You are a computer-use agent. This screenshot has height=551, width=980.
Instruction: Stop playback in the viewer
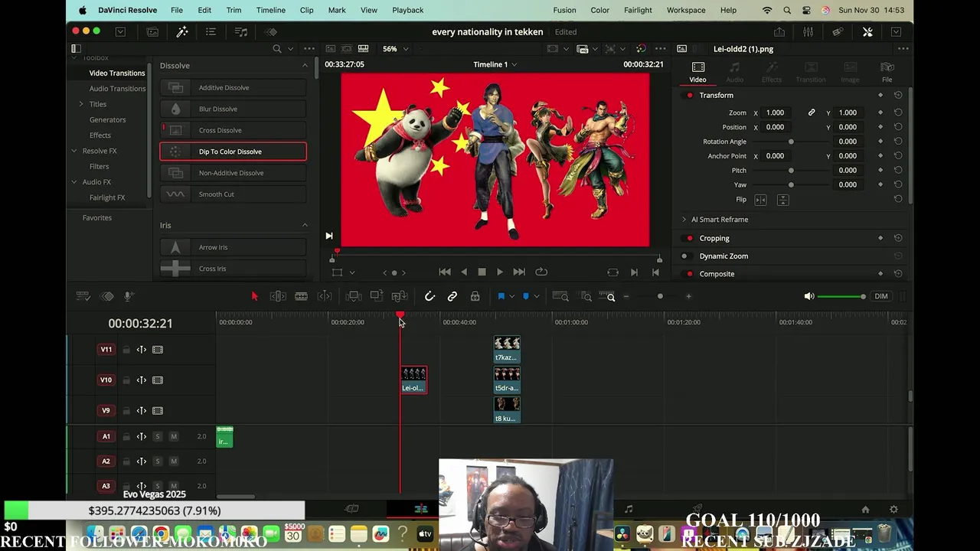point(482,272)
